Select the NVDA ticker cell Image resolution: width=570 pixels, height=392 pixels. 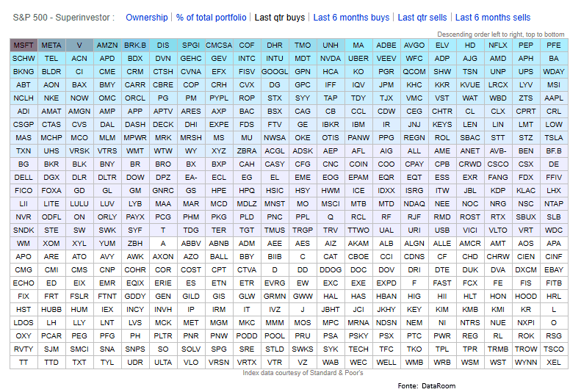331,59
